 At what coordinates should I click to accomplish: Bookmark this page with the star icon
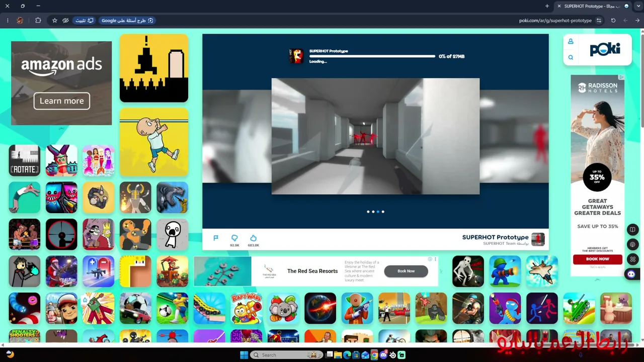click(x=55, y=21)
